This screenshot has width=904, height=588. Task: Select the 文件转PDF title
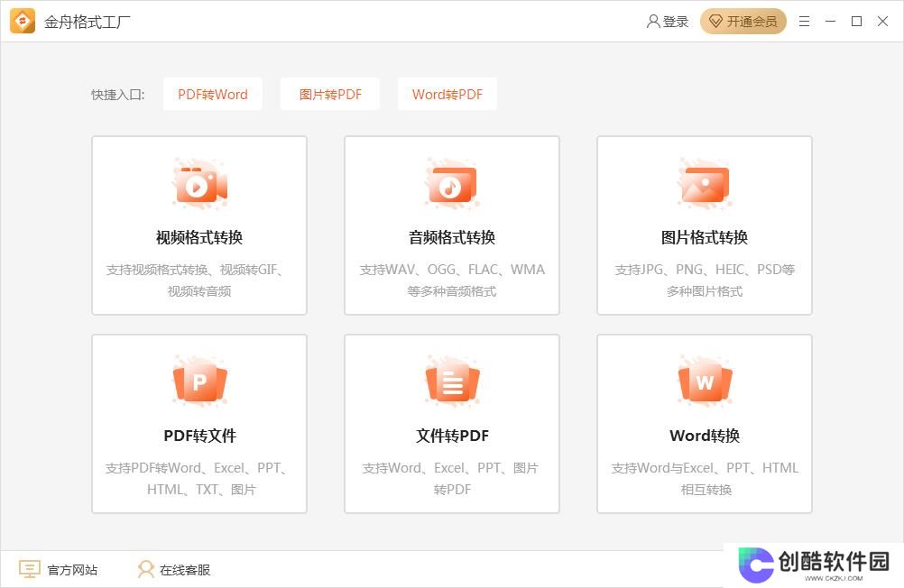(452, 436)
